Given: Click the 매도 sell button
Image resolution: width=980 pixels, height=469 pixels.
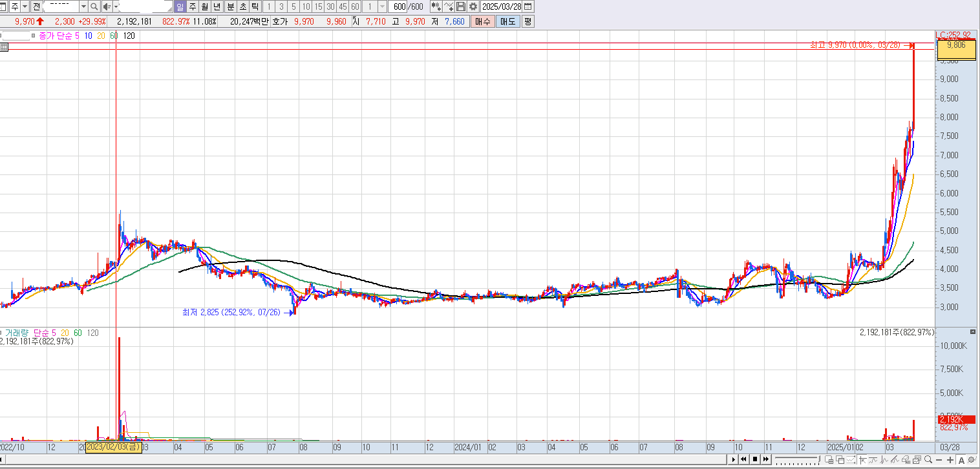Looking at the screenshot, I should tap(507, 21).
